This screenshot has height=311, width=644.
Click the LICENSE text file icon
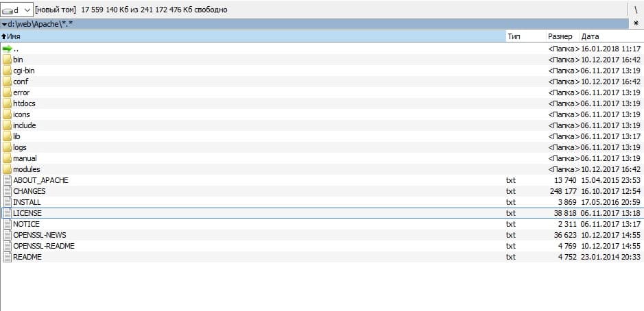8,213
